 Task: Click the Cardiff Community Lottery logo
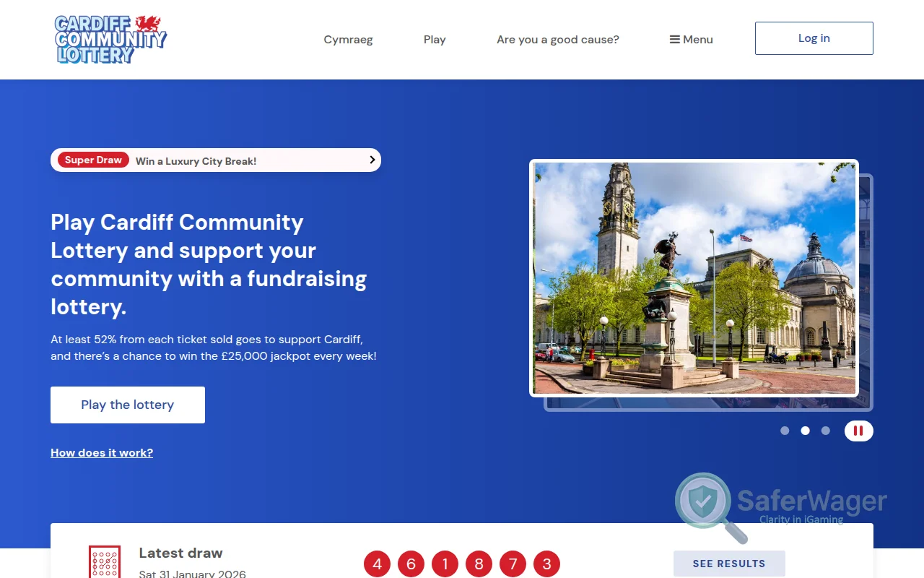tap(110, 38)
